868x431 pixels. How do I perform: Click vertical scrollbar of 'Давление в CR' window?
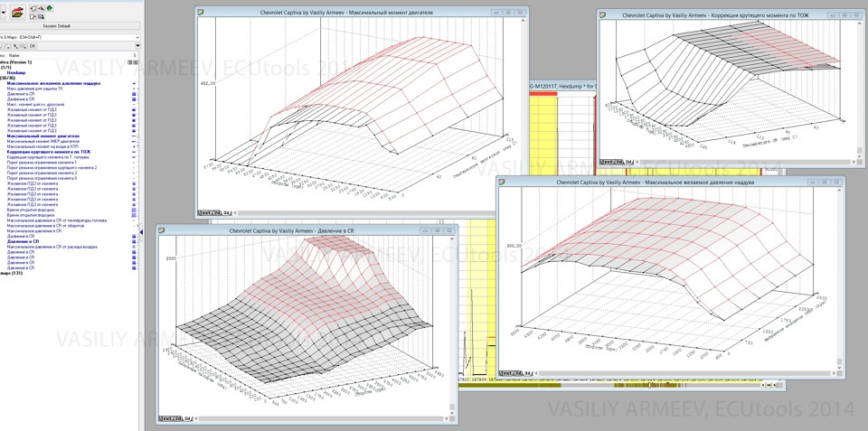453,324
